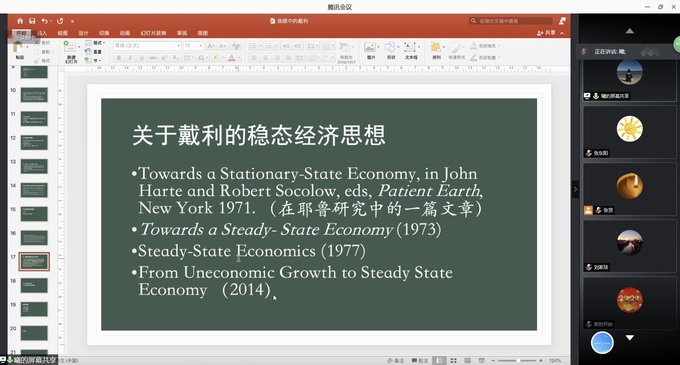Click the user feedback icon beside search
Viewport: 680px width, 365px height.
(562, 21)
